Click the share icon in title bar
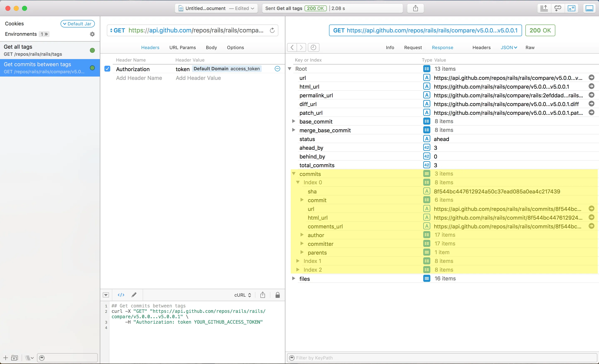The width and height of the screenshot is (599, 364). (415, 8)
